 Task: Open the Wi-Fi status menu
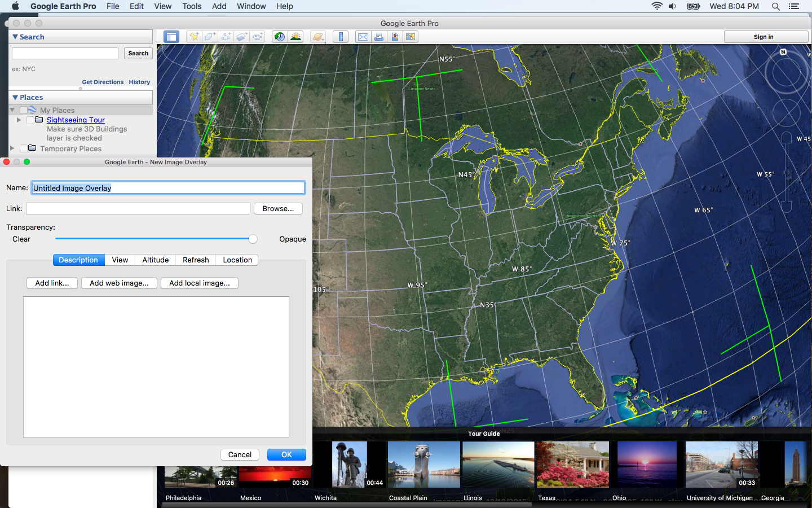(x=657, y=6)
